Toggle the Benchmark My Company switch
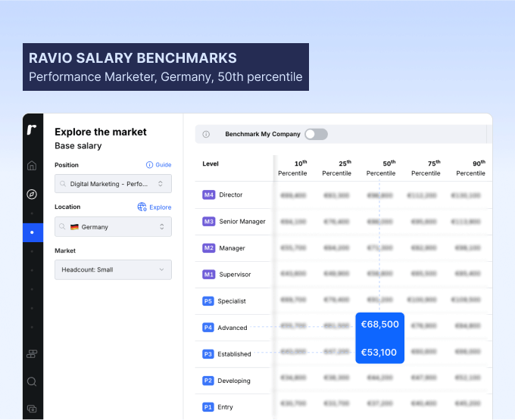Screen dimensions: 515x420 316,134
